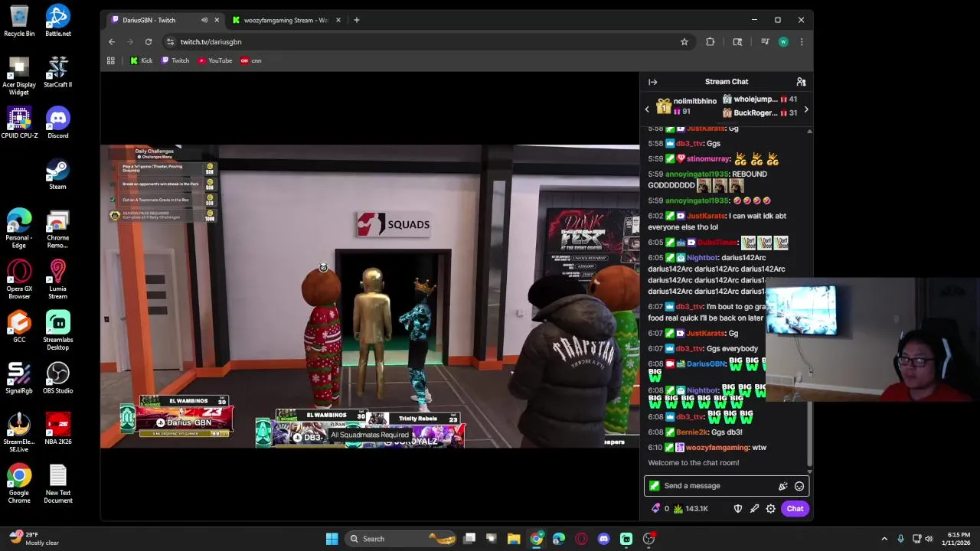Open File Explorer from the taskbar
Viewport: 980px width, 551px height.
[x=514, y=539]
